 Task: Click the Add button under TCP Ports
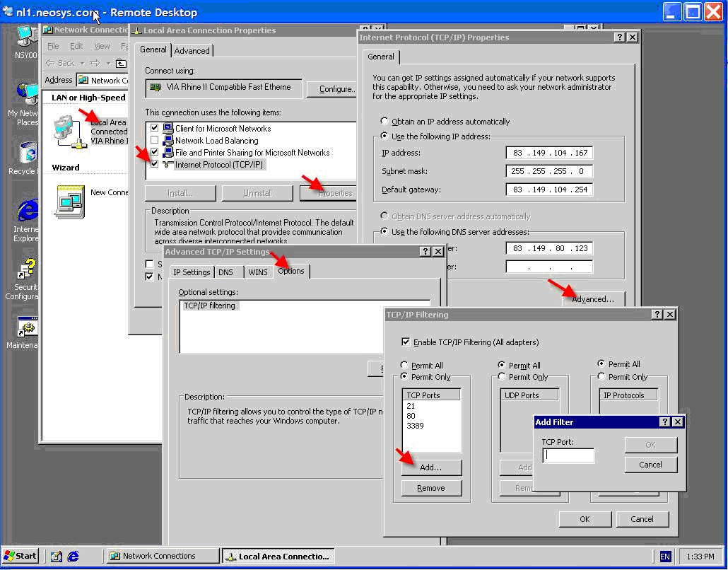430,467
